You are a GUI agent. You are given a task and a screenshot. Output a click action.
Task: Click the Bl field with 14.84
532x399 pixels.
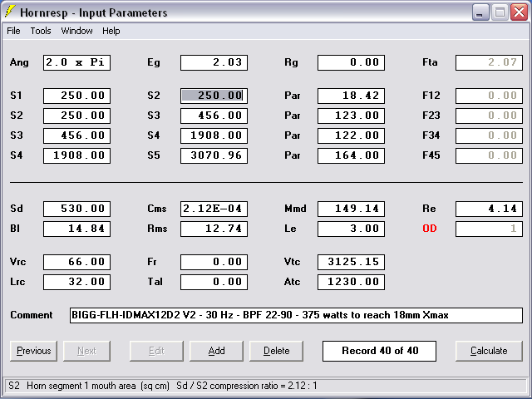(76, 229)
